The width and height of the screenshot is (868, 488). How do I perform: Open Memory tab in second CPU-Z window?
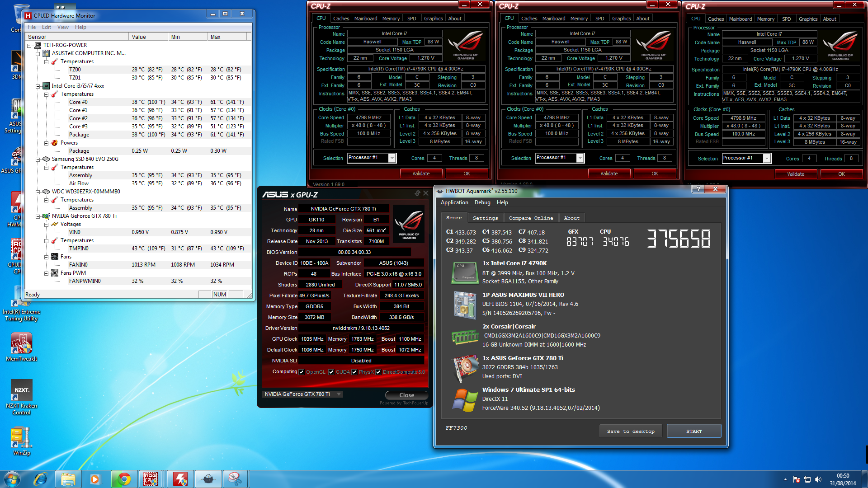[x=579, y=19]
